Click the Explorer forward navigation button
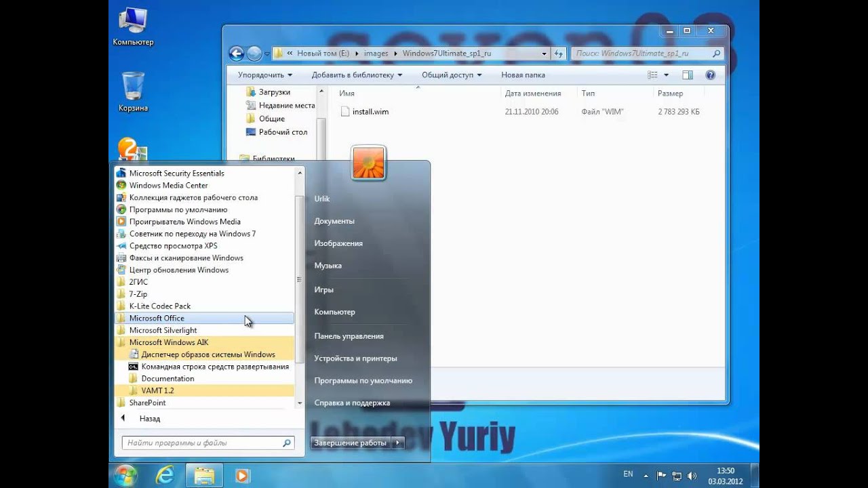 254,54
